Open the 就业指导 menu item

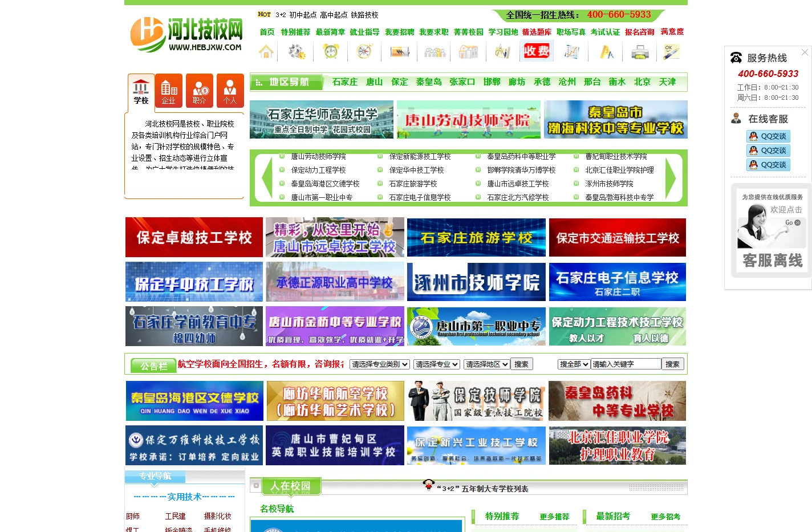tap(364, 32)
